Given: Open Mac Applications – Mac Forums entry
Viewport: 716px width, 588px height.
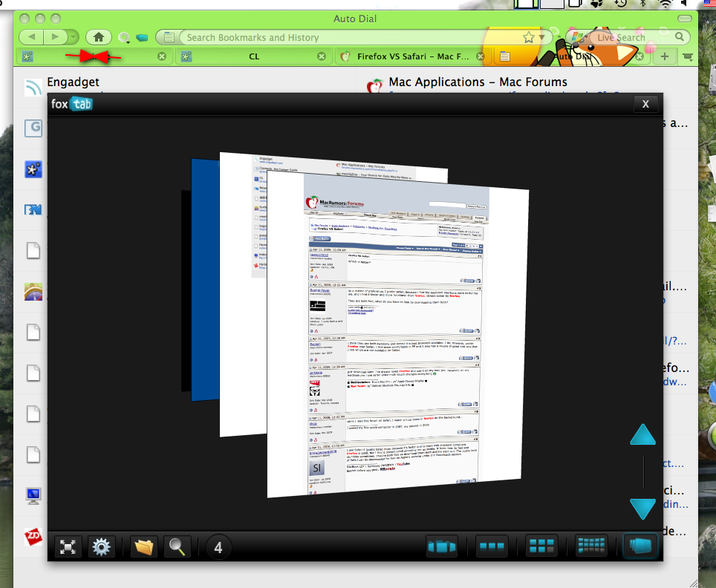Looking at the screenshot, I should pyautogui.click(x=478, y=82).
